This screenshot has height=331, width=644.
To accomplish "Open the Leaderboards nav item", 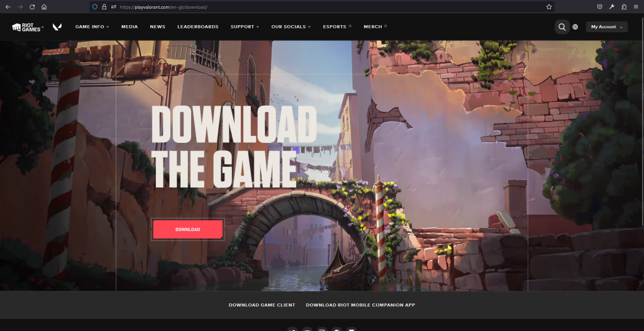I will tap(197, 27).
